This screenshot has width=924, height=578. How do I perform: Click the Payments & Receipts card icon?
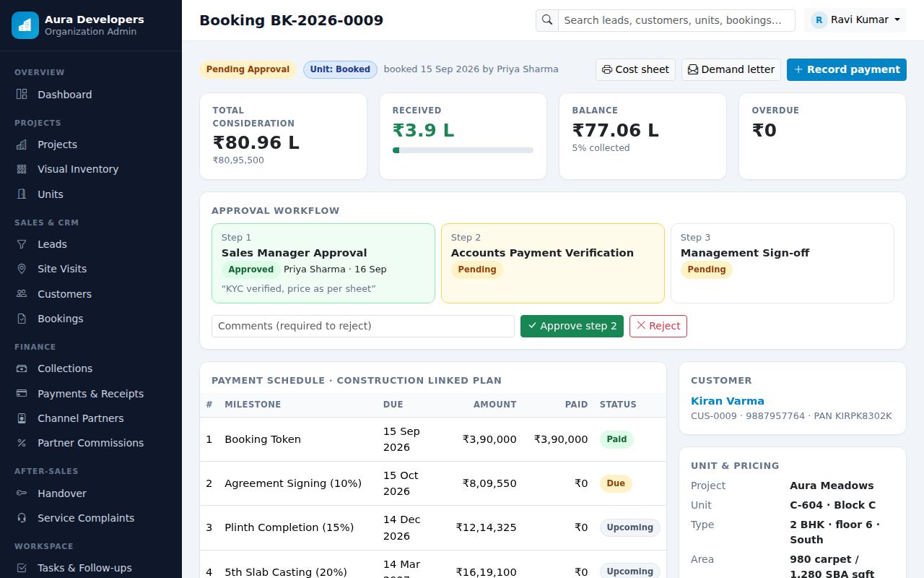[x=22, y=394]
